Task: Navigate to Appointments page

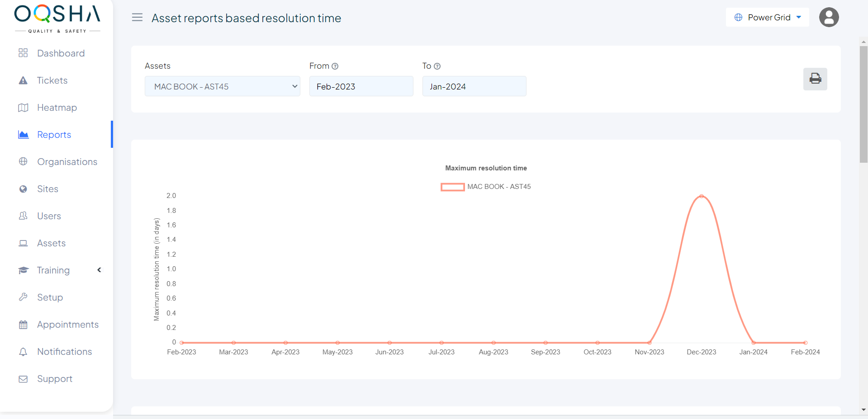Action: (67, 325)
